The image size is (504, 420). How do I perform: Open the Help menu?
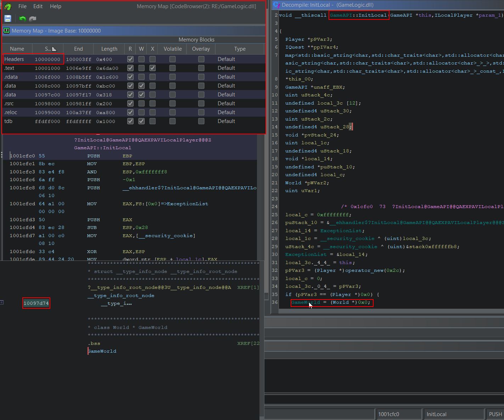click(x=55, y=6)
